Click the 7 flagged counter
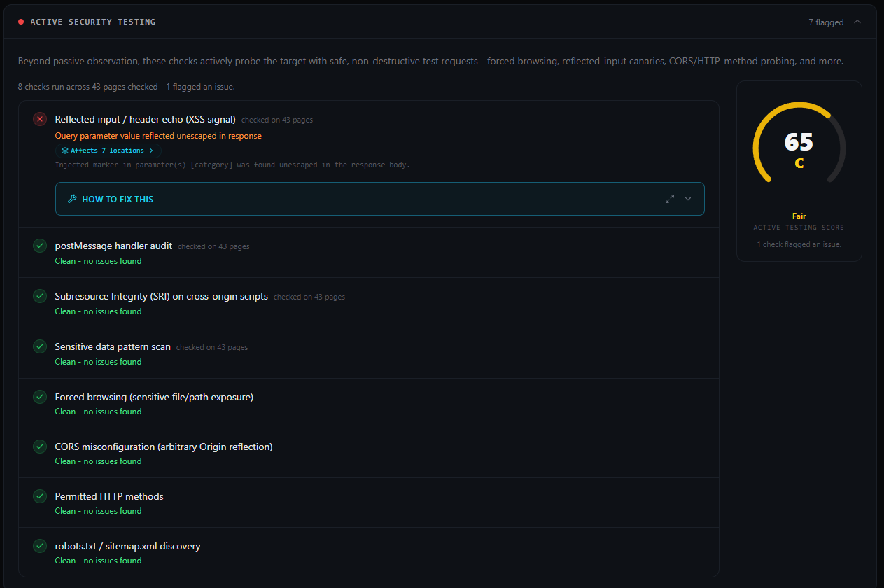The height and width of the screenshot is (588, 884). coord(826,22)
